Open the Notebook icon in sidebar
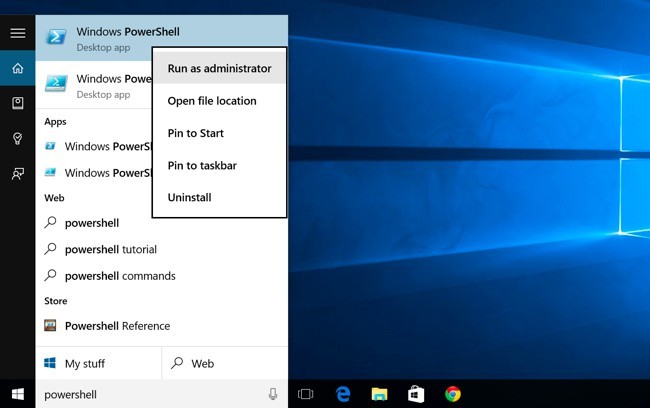 pos(17,103)
